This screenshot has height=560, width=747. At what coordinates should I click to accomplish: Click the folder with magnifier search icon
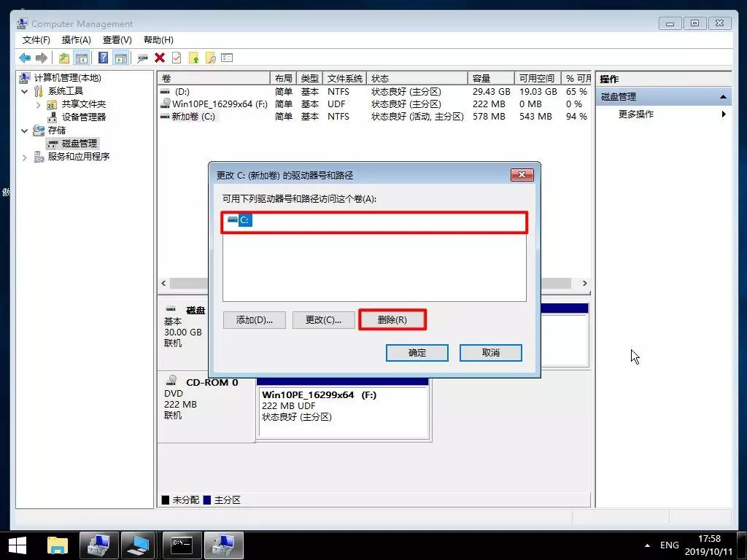[210, 58]
